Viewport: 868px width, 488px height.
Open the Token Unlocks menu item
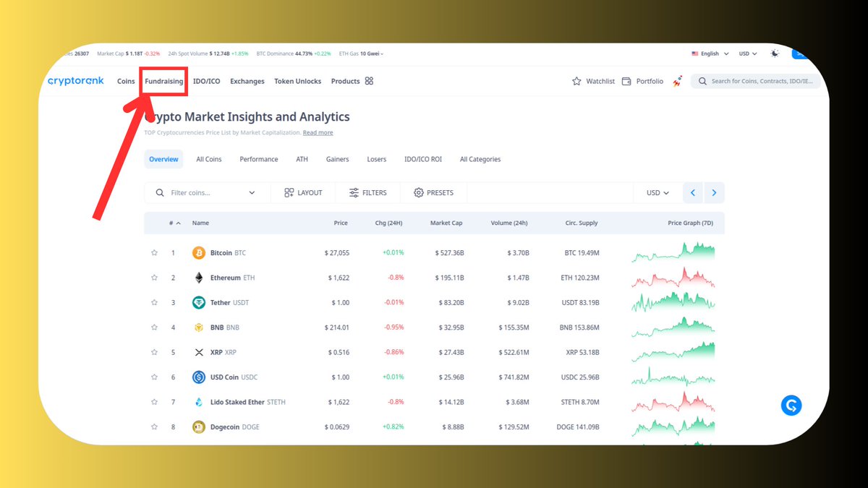pyautogui.click(x=297, y=81)
